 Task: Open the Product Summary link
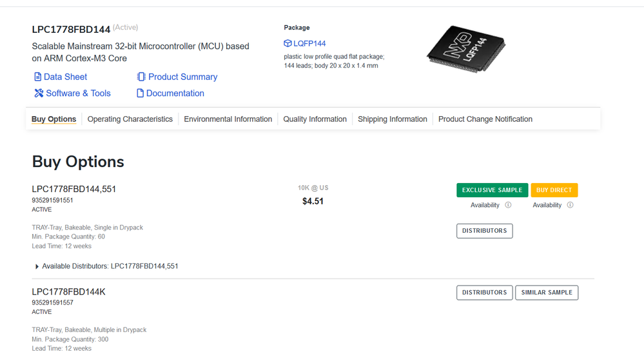[x=183, y=77]
